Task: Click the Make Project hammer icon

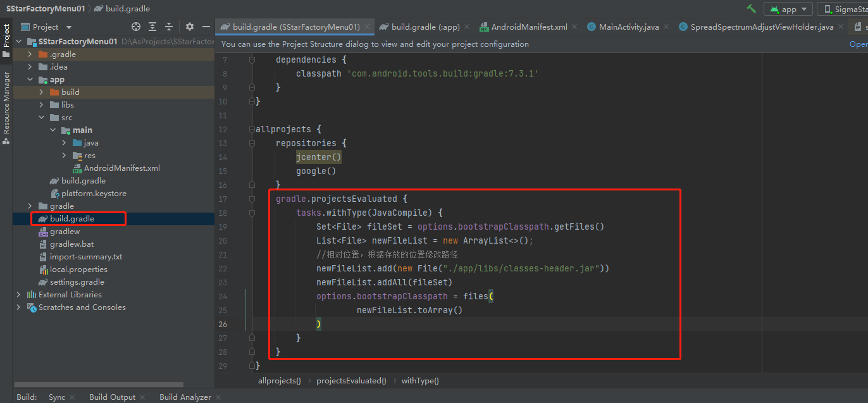Action: tap(751, 9)
